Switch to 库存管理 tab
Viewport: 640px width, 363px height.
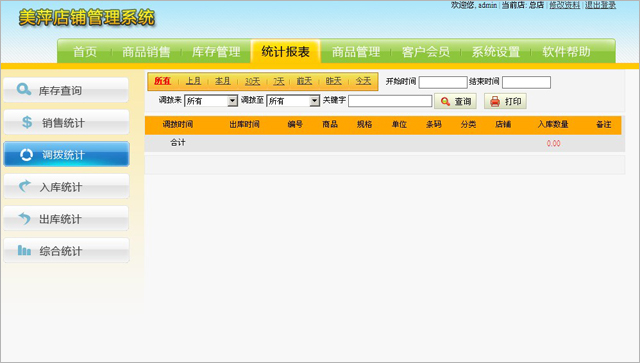pyautogui.click(x=216, y=52)
